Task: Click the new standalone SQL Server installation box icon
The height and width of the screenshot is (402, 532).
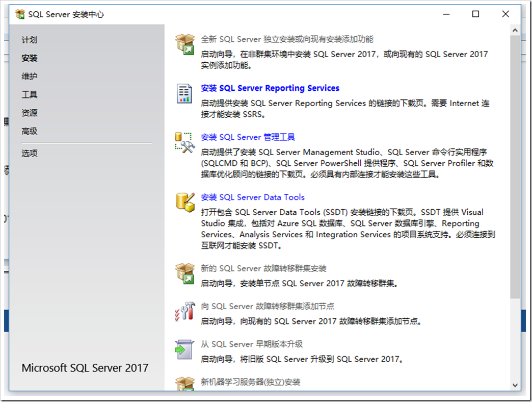Action: coord(185,44)
